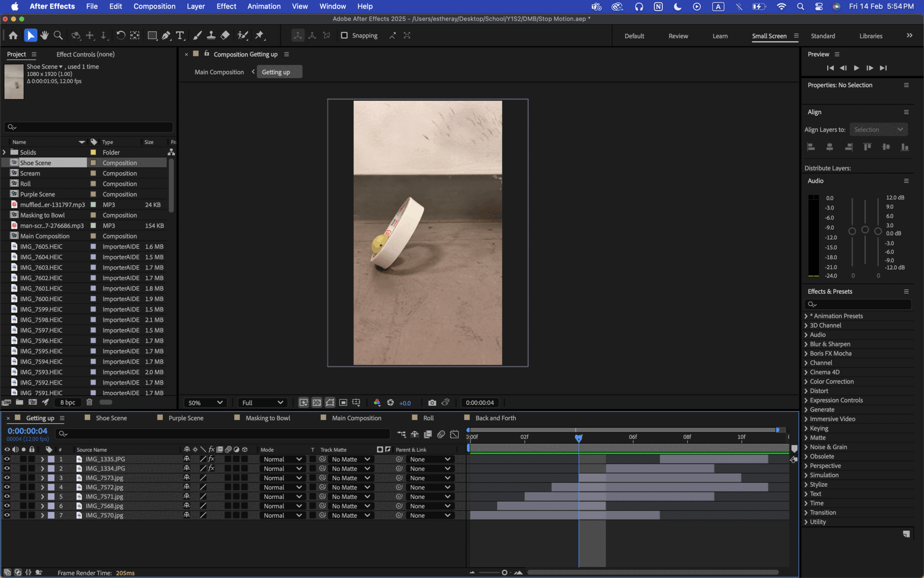Switch to the Standard workspace
Screen dimensions: 924x578
[x=822, y=36]
